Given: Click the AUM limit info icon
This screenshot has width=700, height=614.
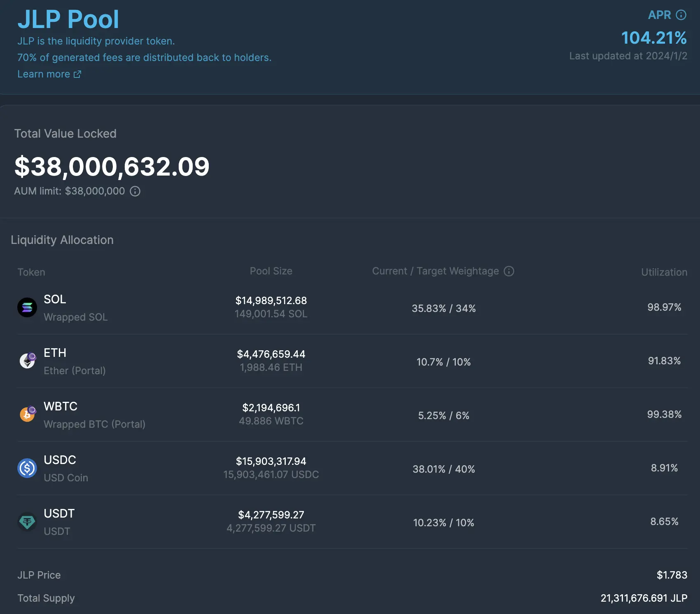Looking at the screenshot, I should (x=136, y=191).
